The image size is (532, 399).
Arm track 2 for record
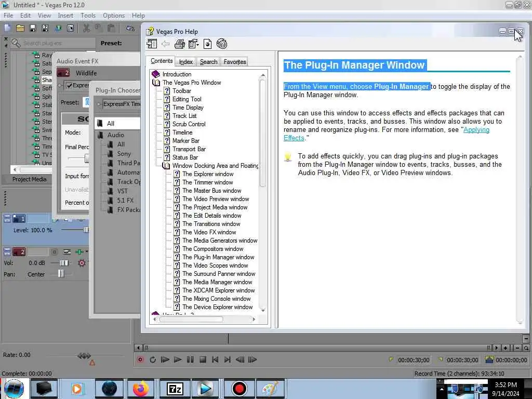[x=54, y=252]
